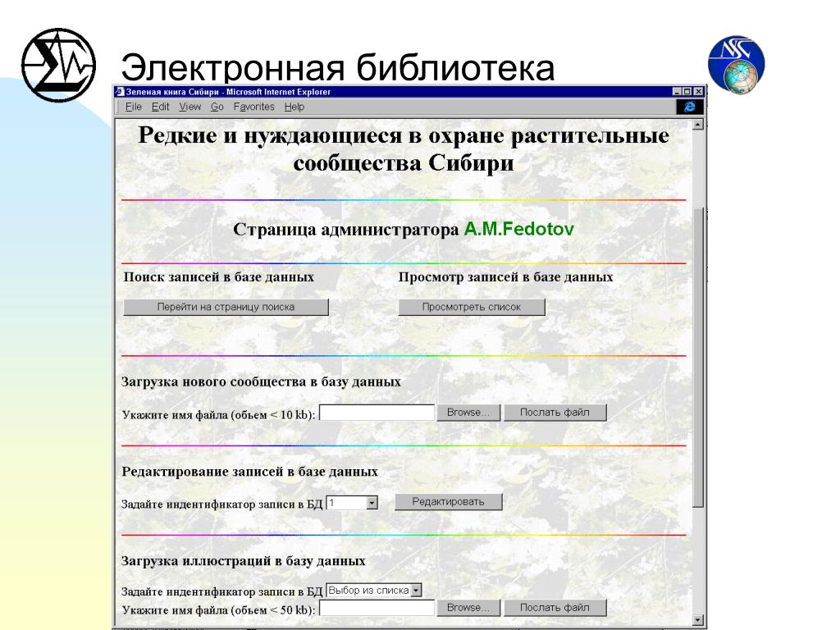Viewport: 840px width, 630px height.
Task: Send the illustration file with Послать файл
Action: 555,608
